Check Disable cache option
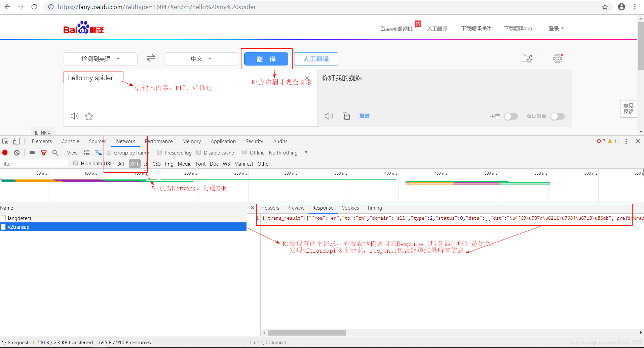This screenshot has width=644, height=348. 199,153
